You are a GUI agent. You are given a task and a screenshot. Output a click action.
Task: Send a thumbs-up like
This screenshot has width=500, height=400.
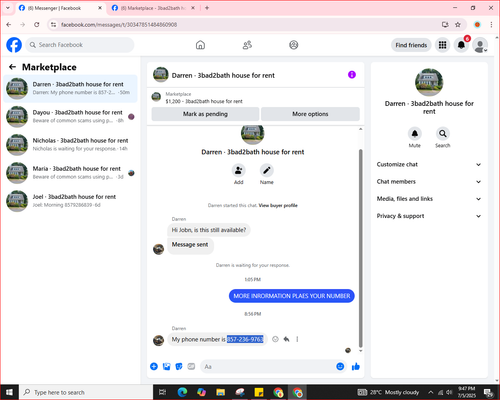(356, 367)
